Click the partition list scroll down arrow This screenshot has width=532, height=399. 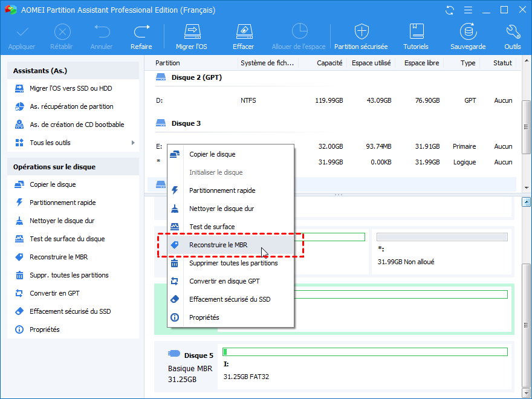(x=526, y=187)
